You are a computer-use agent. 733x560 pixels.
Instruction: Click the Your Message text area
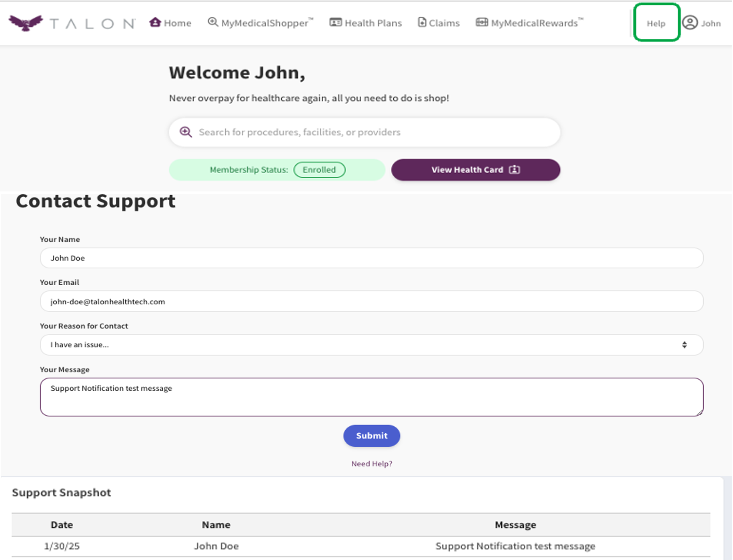pyautogui.click(x=371, y=397)
